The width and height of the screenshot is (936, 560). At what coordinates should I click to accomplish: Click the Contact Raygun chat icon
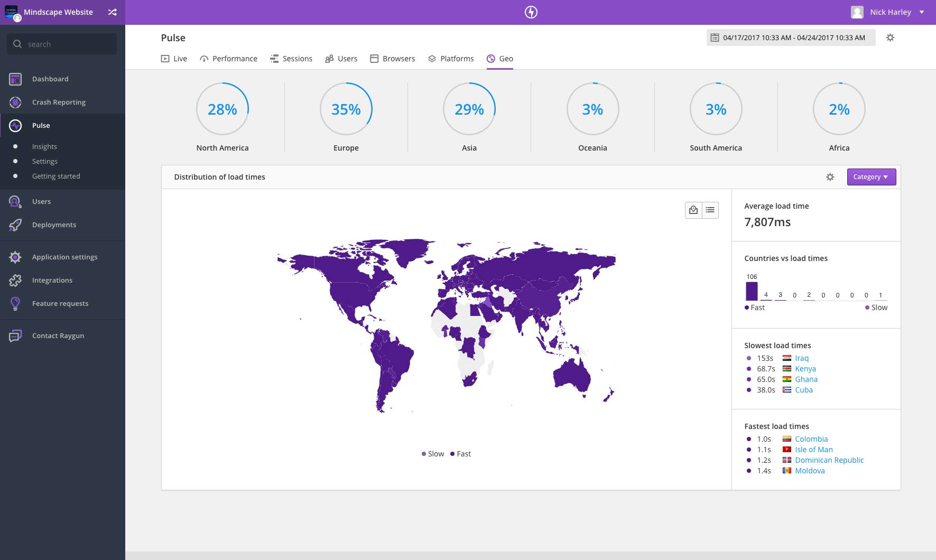click(x=15, y=336)
